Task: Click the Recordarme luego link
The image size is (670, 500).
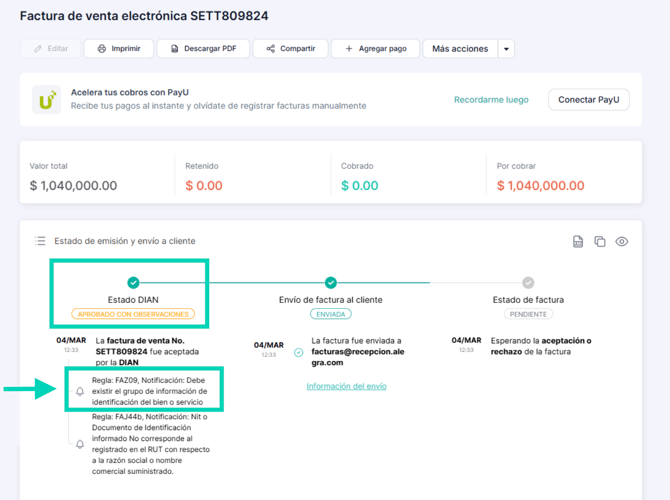Action: tap(491, 100)
